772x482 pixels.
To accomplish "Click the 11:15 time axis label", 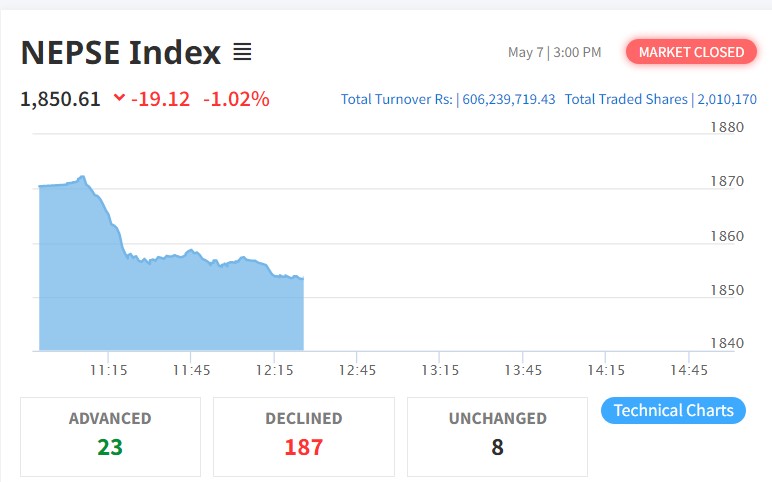I will click(108, 370).
